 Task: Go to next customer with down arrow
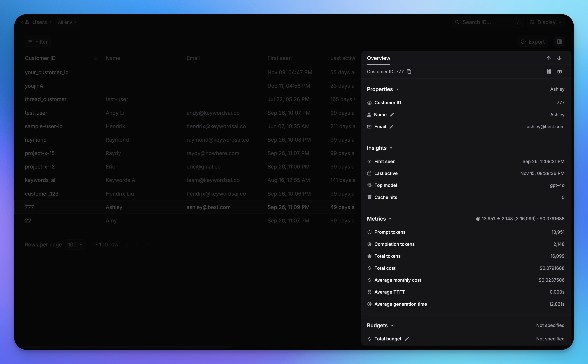coord(559,58)
